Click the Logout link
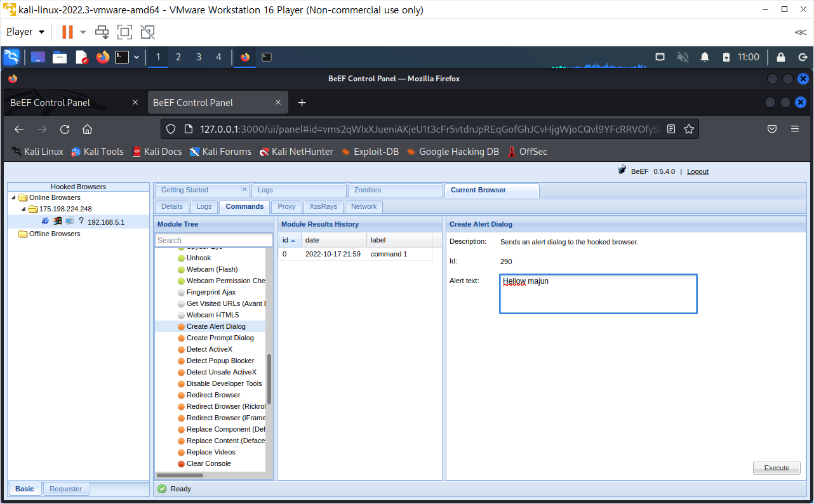814x504 pixels. click(x=697, y=171)
